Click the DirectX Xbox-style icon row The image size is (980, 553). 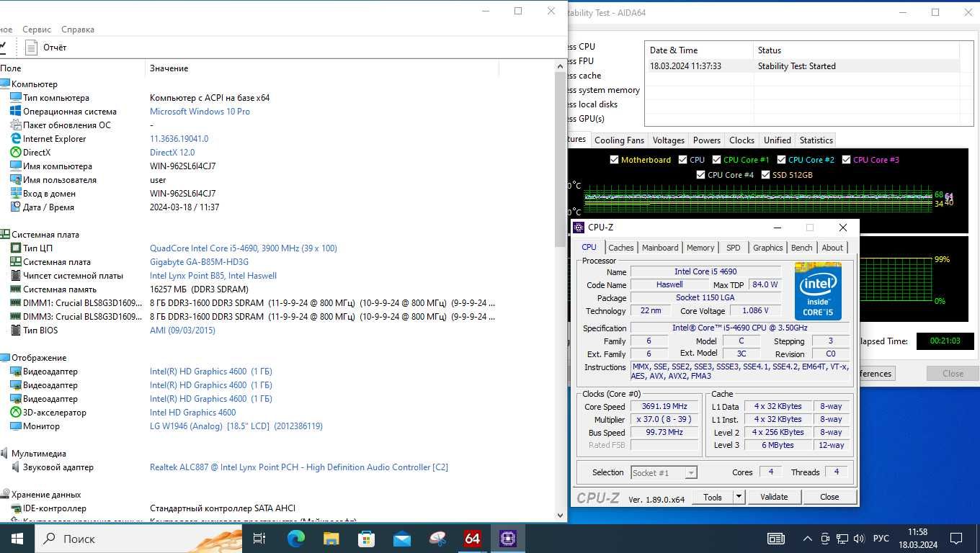[x=16, y=153]
